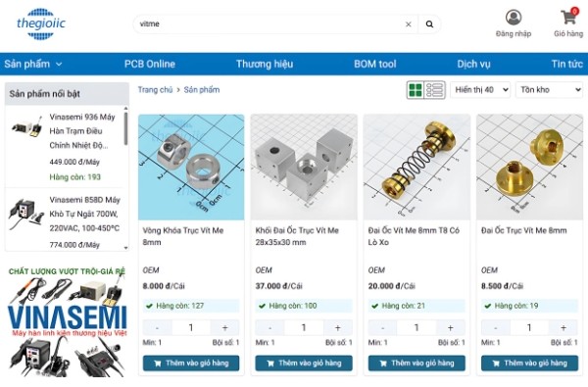Increase quantity for Đai Ốc T8 Có Lò Xo
The height and width of the screenshot is (387, 588).
pos(451,328)
